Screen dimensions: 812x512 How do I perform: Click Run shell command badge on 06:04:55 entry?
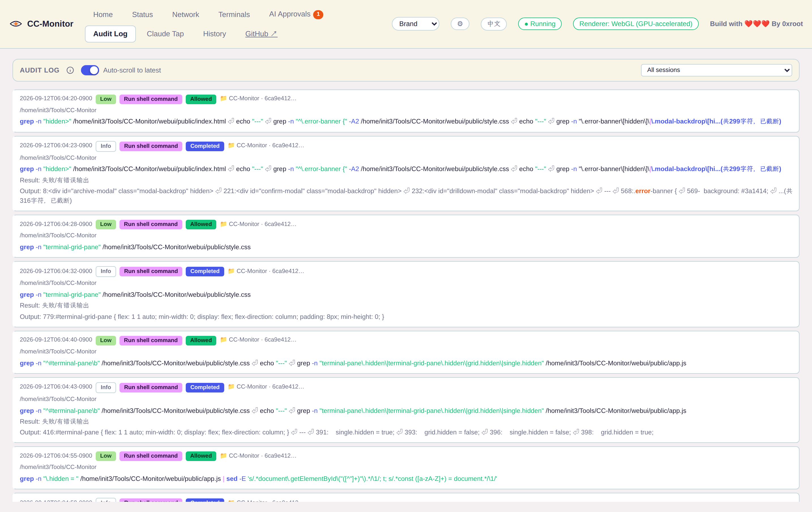click(151, 456)
